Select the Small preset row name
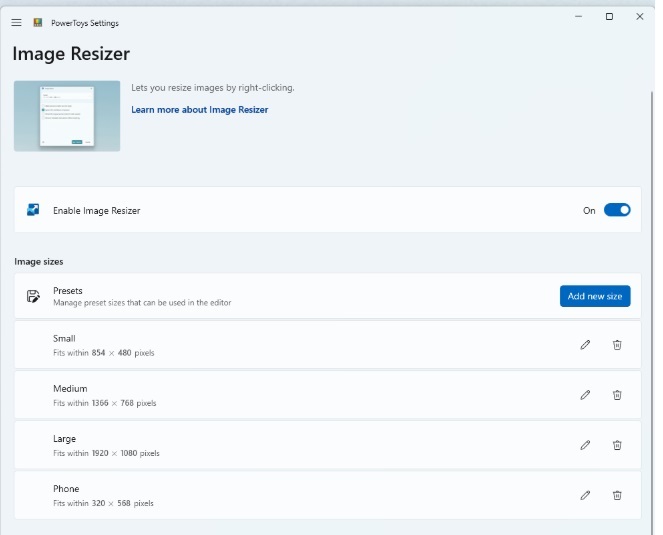The image size is (663, 535). click(x=64, y=338)
